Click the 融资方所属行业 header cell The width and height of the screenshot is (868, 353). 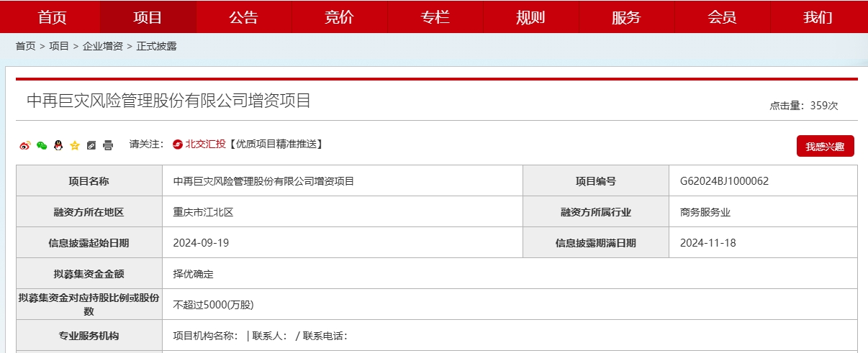click(596, 212)
